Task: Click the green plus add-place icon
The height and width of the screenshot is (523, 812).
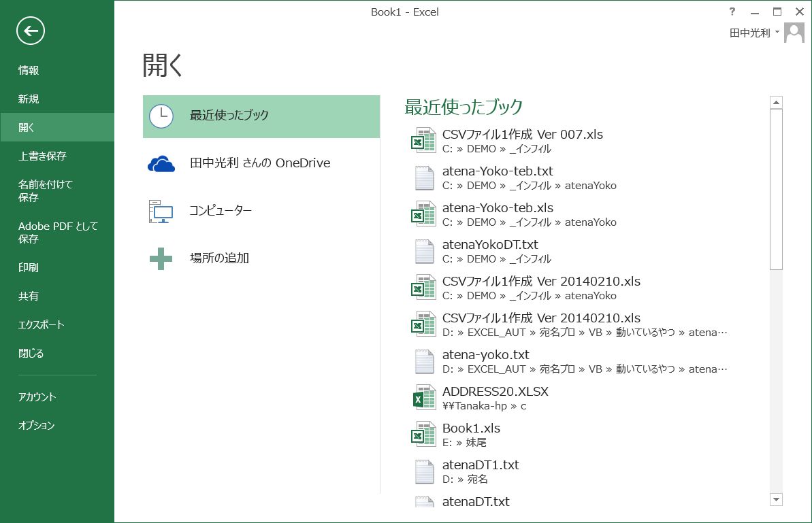Action: click(161, 258)
